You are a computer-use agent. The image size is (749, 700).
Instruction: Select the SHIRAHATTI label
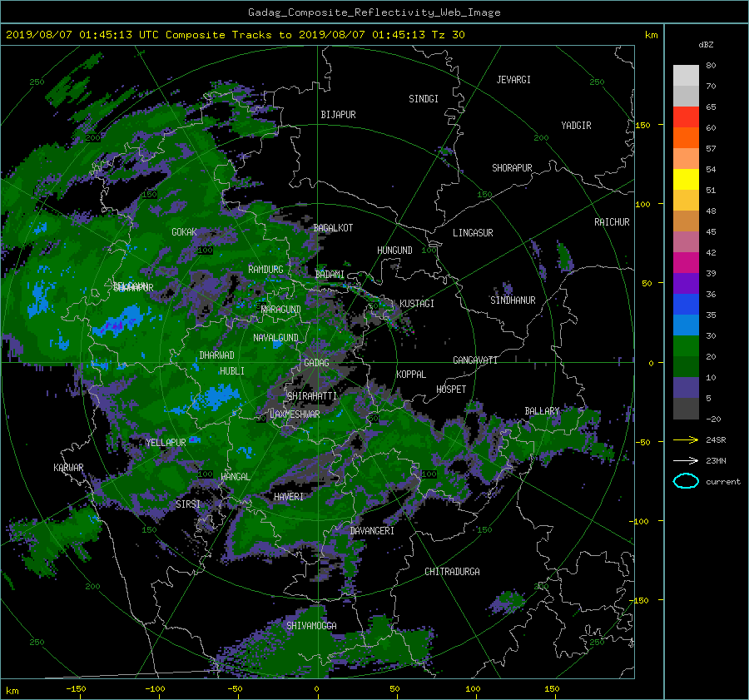(312, 396)
